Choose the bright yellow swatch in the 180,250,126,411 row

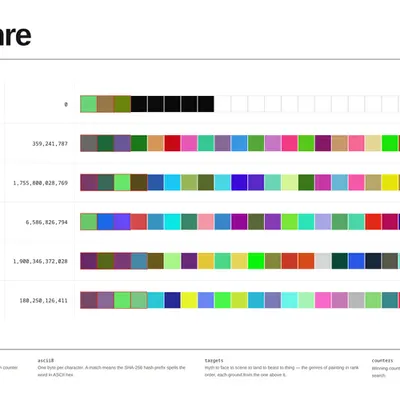click(x=189, y=300)
